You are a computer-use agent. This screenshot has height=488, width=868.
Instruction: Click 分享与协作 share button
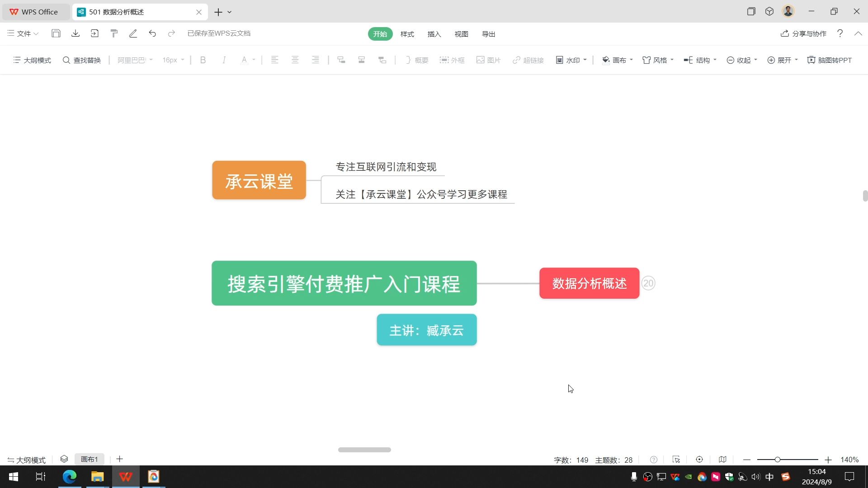(x=803, y=33)
